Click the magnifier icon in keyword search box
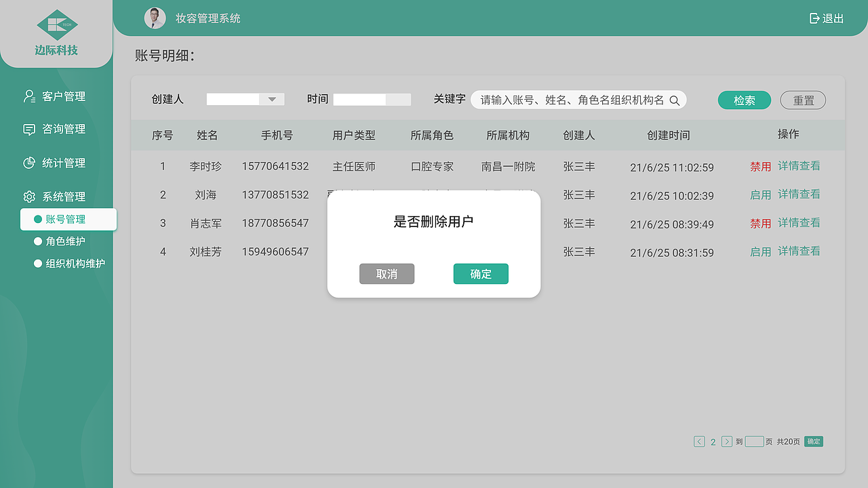868x488 pixels. [x=675, y=100]
